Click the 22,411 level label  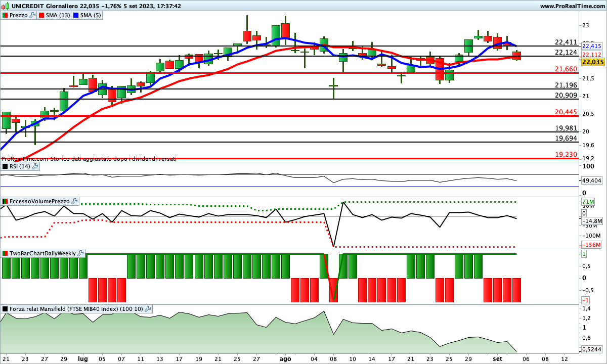pos(566,42)
